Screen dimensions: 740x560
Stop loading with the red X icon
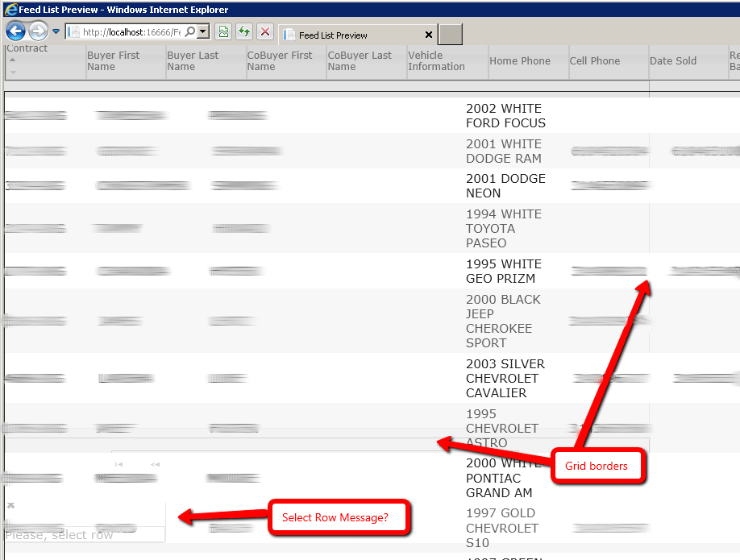265,31
